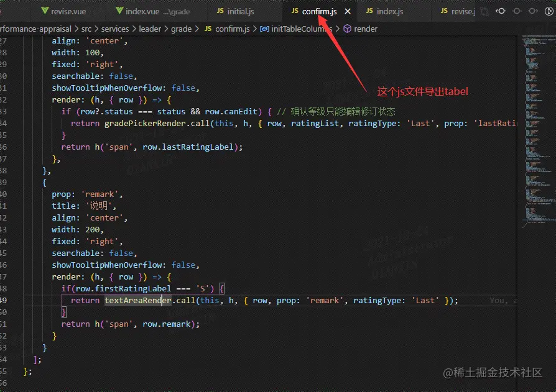
Task: Click the value 200 after width
Action: (92, 229)
